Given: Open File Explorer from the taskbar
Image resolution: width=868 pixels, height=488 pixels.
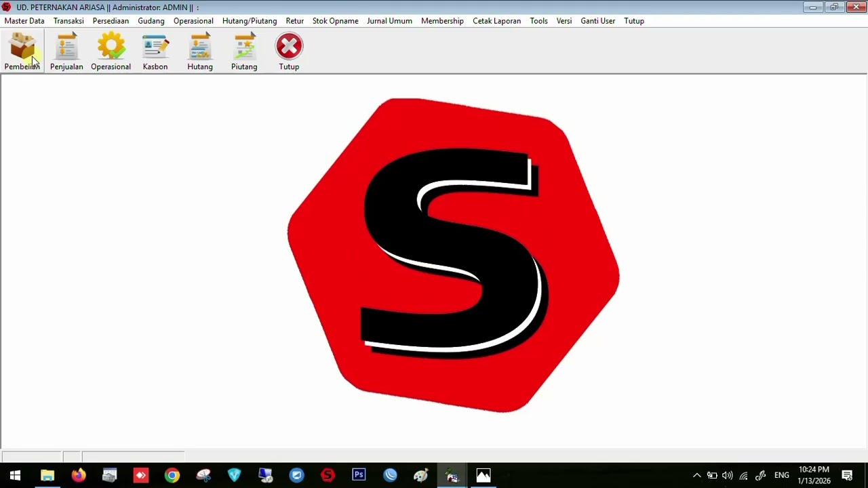Looking at the screenshot, I should (47, 475).
